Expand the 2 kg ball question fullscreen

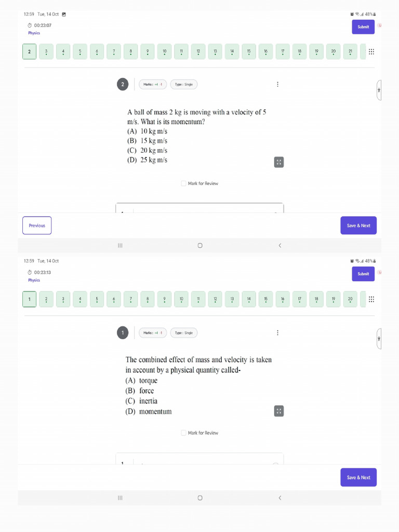(x=279, y=162)
